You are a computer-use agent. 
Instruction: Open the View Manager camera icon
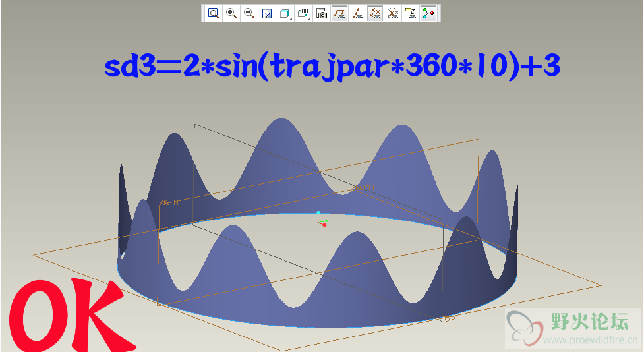322,13
